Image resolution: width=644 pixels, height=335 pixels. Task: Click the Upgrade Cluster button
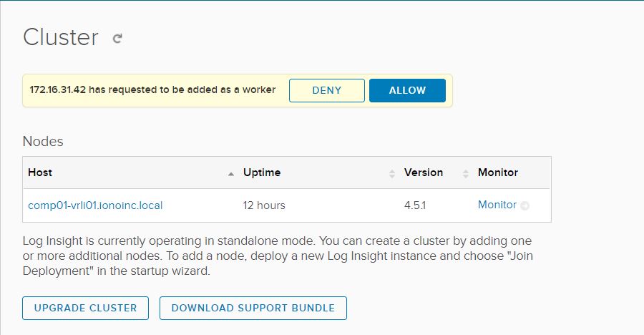85,308
